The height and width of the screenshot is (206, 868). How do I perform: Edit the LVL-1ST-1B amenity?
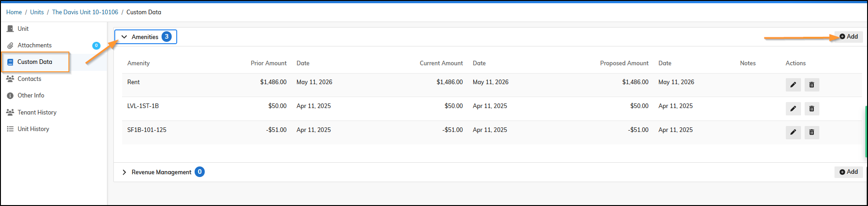point(793,109)
